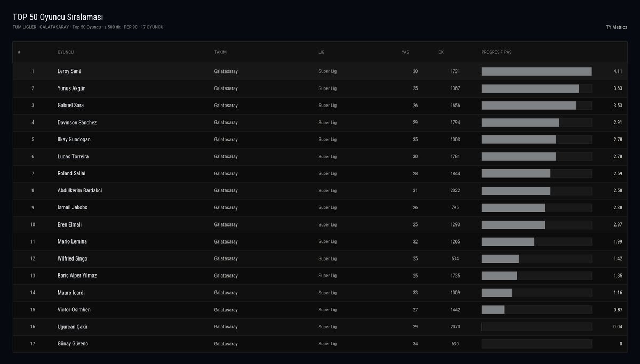
Task: Click Mario Lemina's progress bar
Action: click(537, 242)
